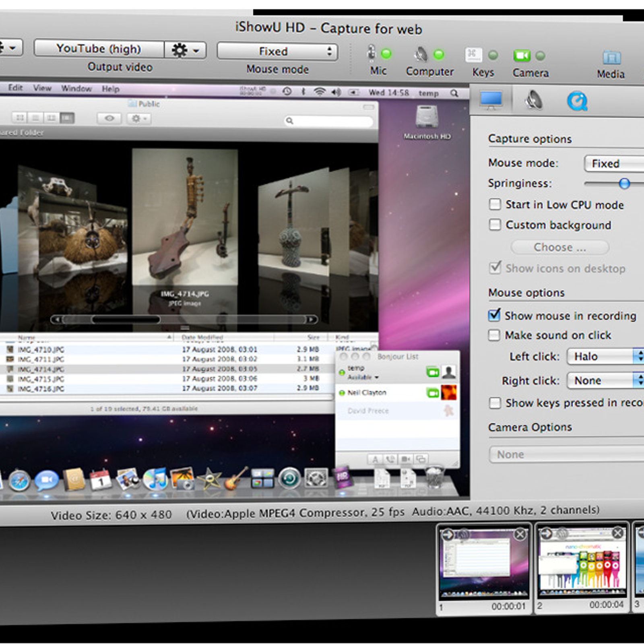Open the YouTube (high) output video preset
The width and height of the screenshot is (644, 644).
(99, 49)
